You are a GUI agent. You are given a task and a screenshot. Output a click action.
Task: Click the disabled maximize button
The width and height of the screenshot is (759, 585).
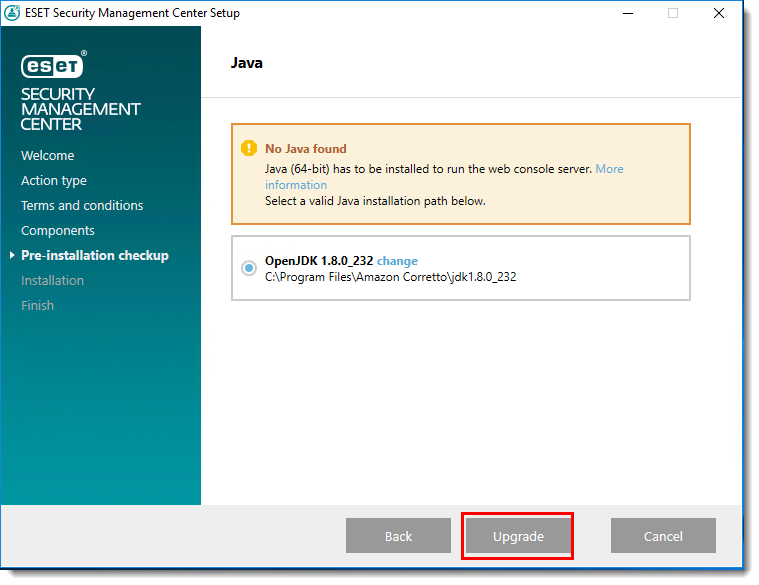pyautogui.click(x=672, y=13)
